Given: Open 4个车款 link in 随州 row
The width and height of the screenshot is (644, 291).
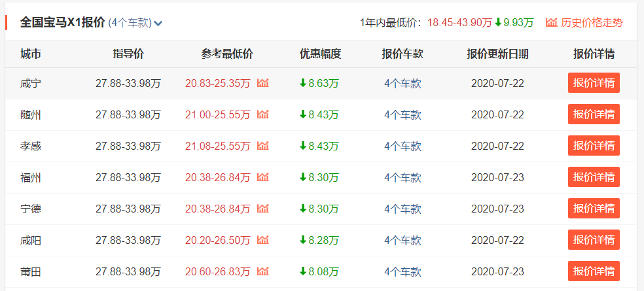Looking at the screenshot, I should point(403,115).
